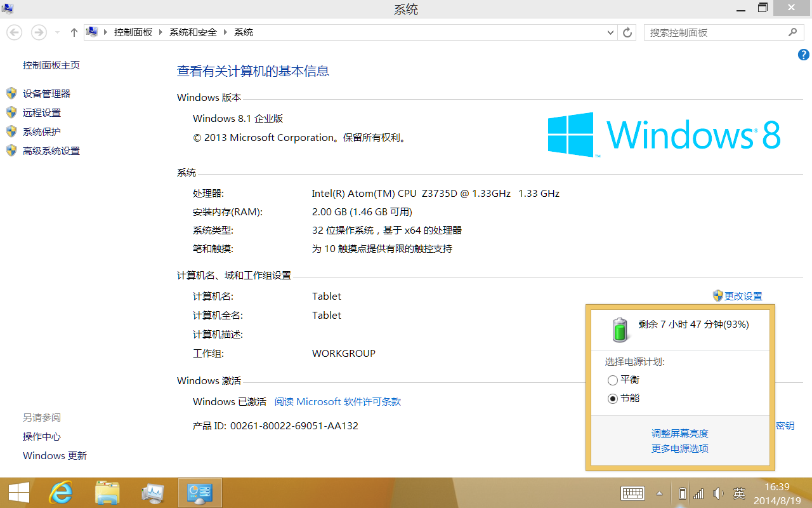Viewport: 812px width, 508px height.
Task: Click the Windows 8 logo
Action: [x=664, y=135]
